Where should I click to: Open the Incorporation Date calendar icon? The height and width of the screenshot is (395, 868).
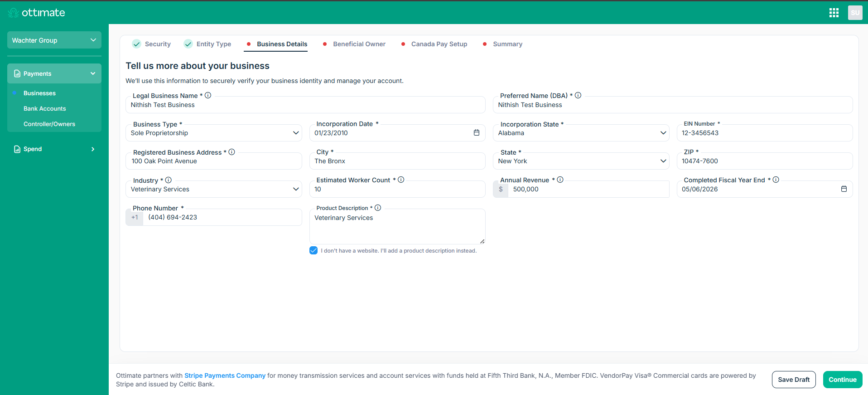[477, 132]
